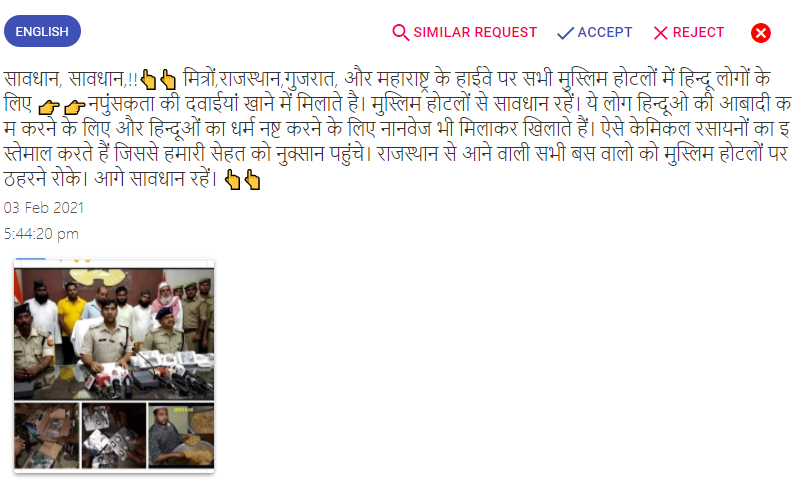
Task: Click the timestamp 5:44:20 pm
Action: tap(41, 234)
